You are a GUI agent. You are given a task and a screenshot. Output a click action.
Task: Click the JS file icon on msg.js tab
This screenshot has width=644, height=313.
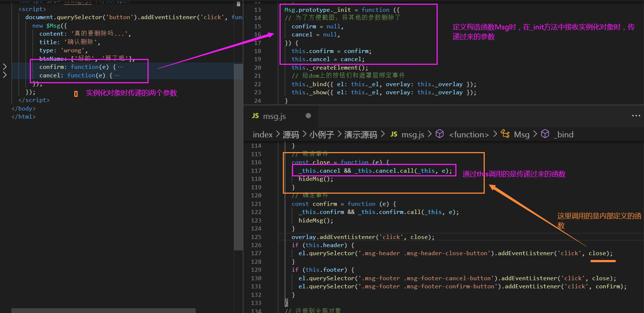(255, 116)
